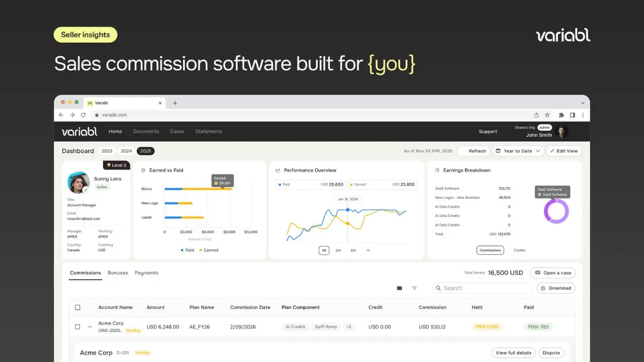Click the filter icon beside search
This screenshot has width=644, height=362.
click(415, 288)
